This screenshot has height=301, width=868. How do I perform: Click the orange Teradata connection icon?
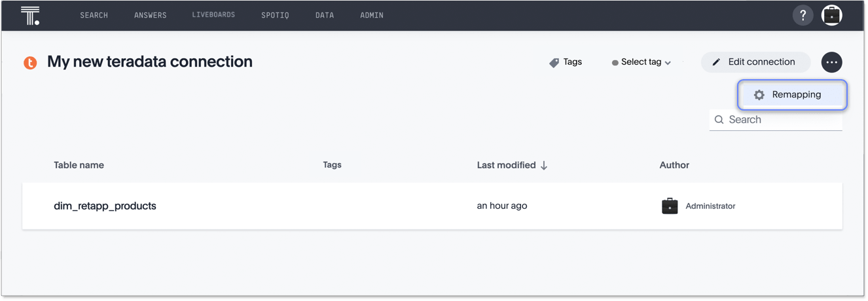click(x=30, y=63)
